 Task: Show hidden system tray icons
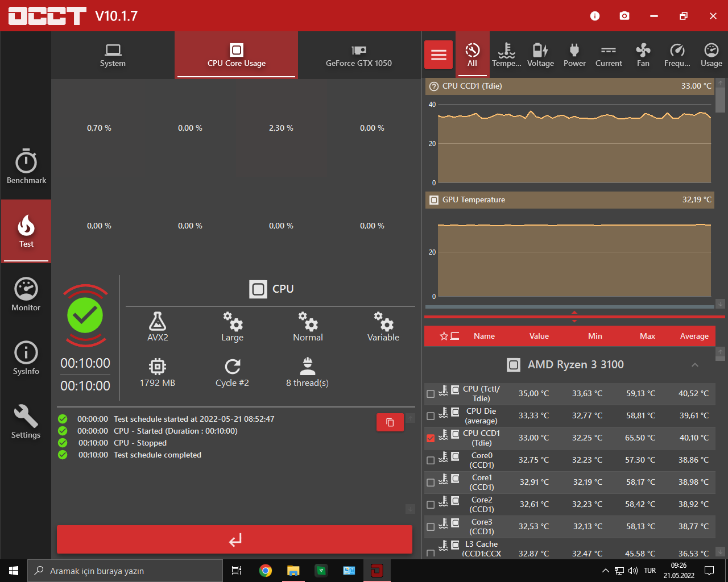coord(605,571)
